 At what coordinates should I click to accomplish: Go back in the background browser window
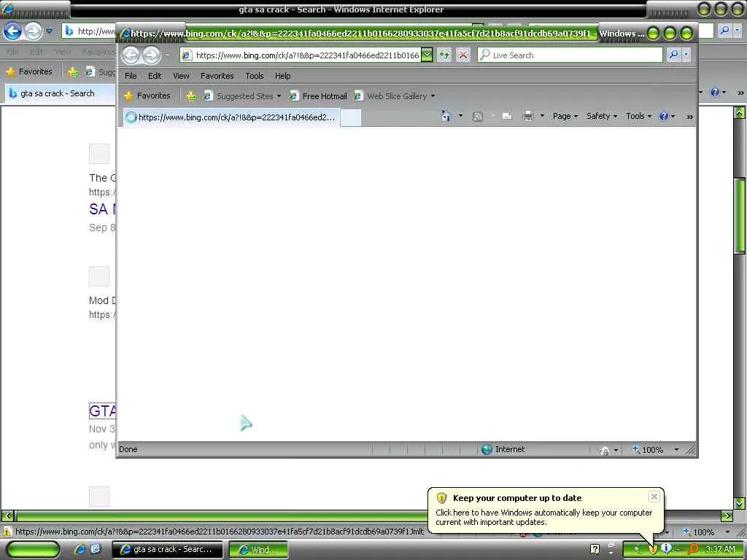coord(13,31)
